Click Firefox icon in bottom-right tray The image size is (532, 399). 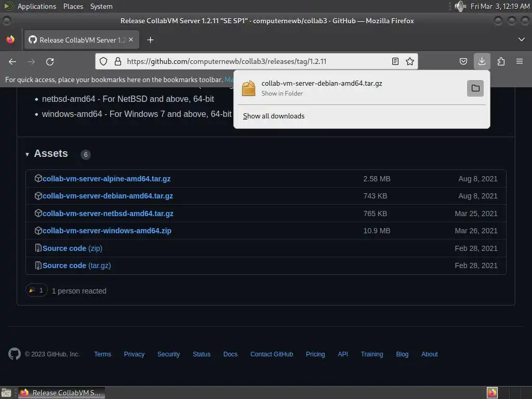tap(492, 393)
